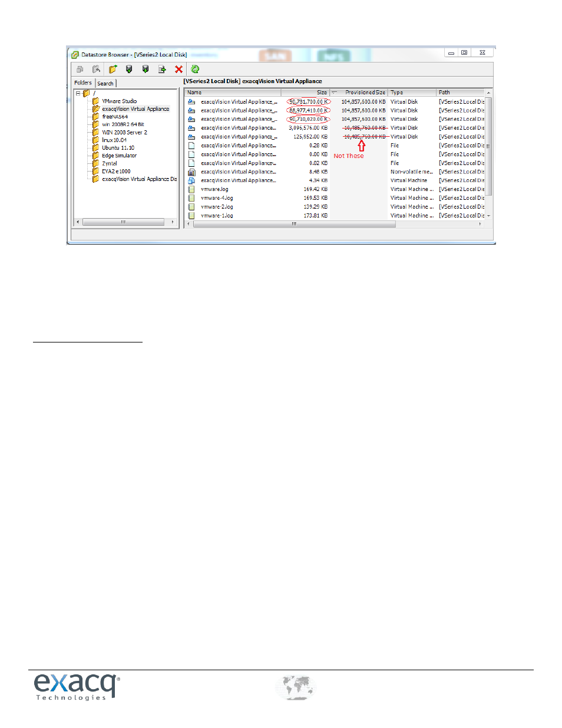This screenshot has height=728, width=562.
Task: Select the vmware-1.log file
Action: pyautogui.click(x=336, y=216)
